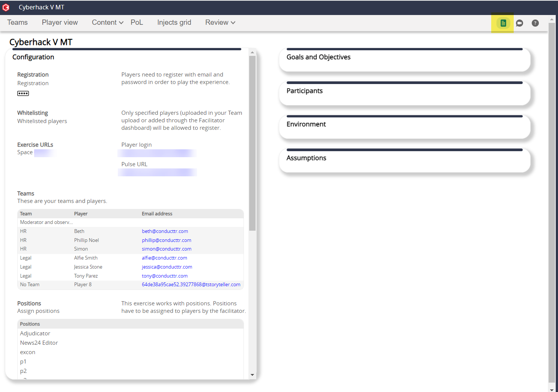Viewport: 558px width, 392px height.
Task: Open the PoL menu item
Action: (x=137, y=23)
